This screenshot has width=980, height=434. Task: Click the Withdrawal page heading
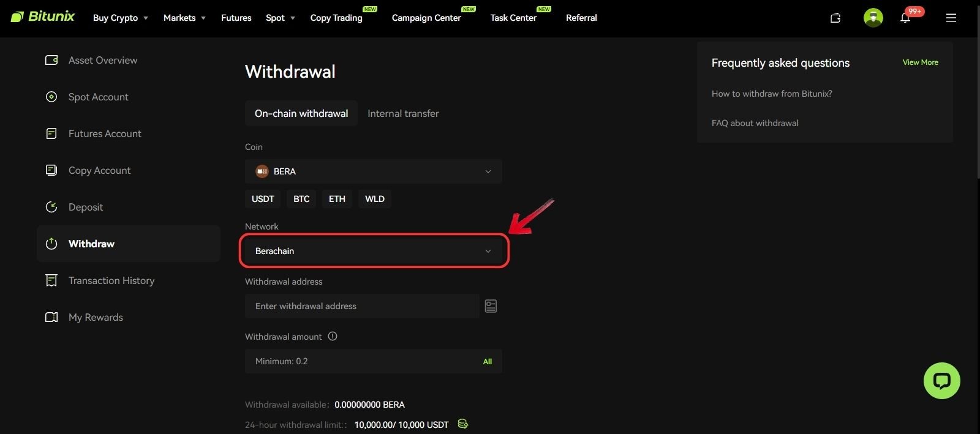[290, 72]
